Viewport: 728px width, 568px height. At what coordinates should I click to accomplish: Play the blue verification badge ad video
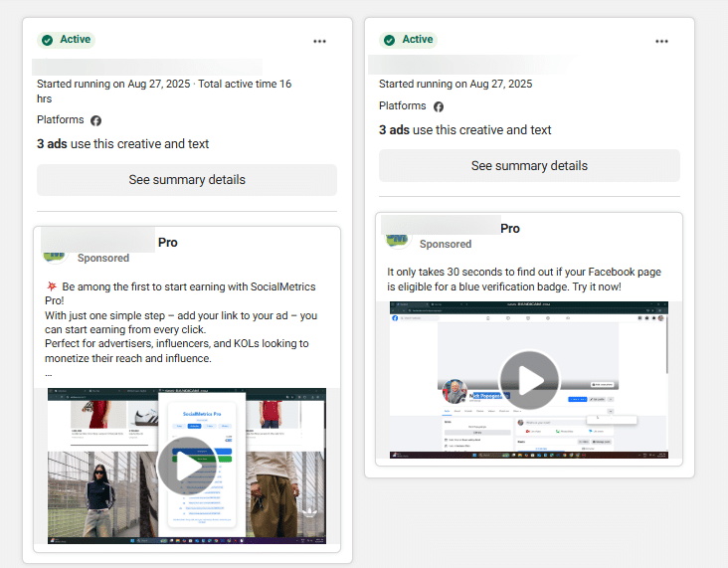coord(529,380)
